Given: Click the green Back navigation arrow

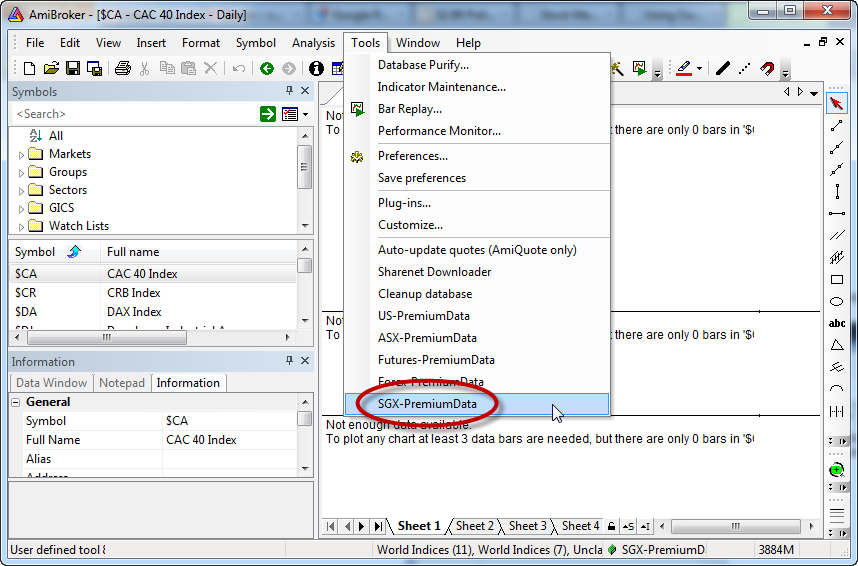Looking at the screenshot, I should pos(266,68).
